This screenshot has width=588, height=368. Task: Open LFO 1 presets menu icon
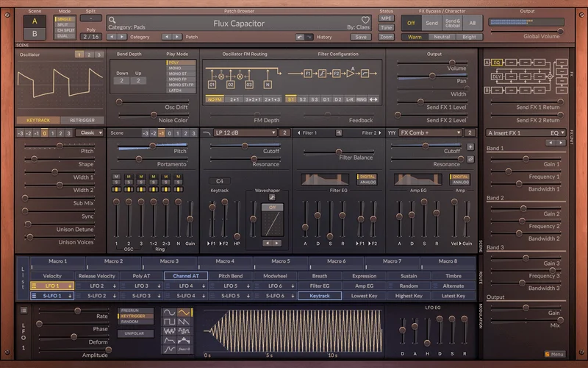point(24,310)
